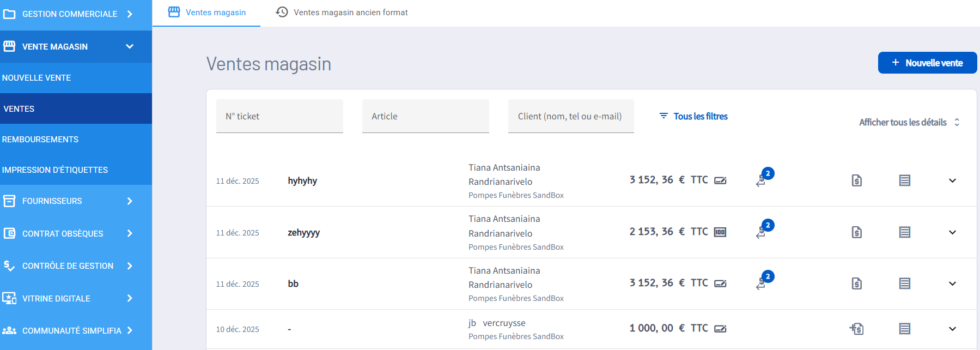Open Tous les filtres
This screenshot has width=980, height=350.
(693, 116)
